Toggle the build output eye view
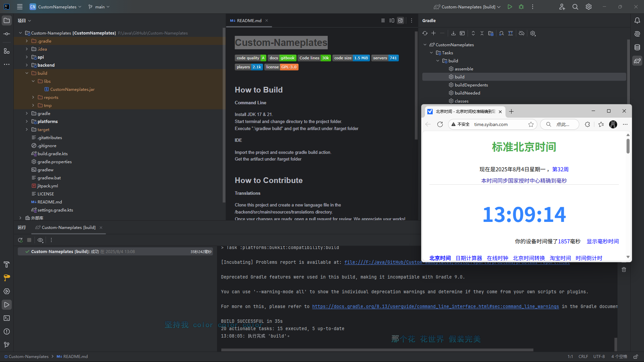The height and width of the screenshot is (362, 644). click(x=40, y=240)
